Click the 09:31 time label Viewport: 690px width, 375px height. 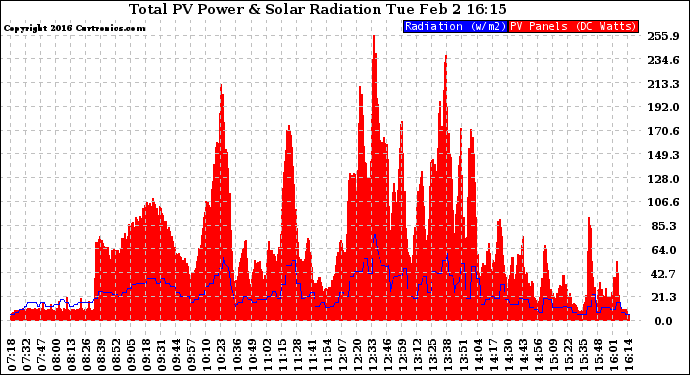[x=162, y=355]
